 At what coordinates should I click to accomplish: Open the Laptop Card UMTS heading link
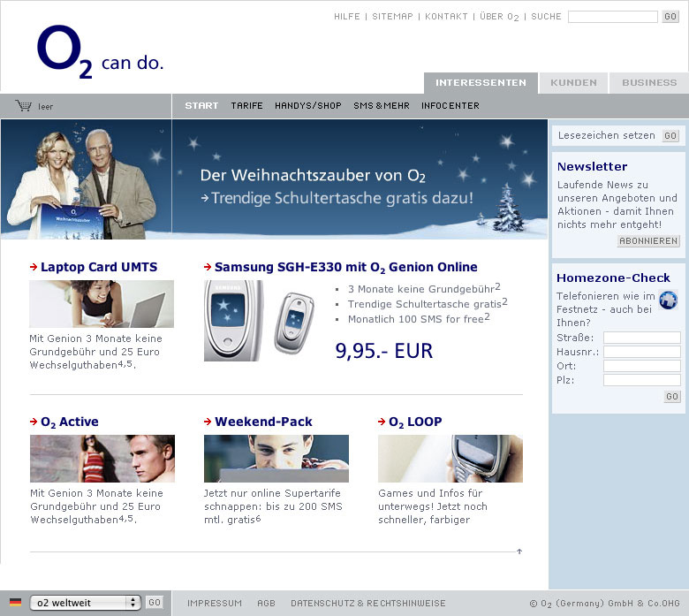pyautogui.click(x=99, y=267)
